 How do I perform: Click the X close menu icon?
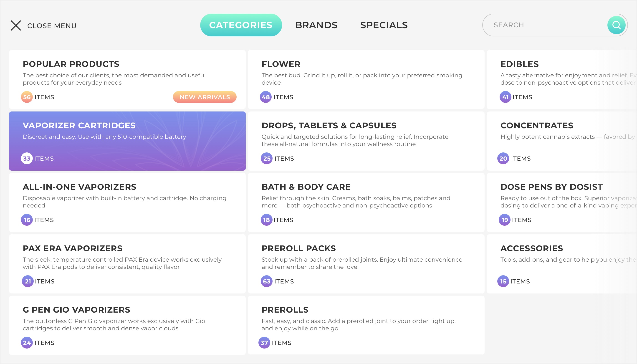16,25
